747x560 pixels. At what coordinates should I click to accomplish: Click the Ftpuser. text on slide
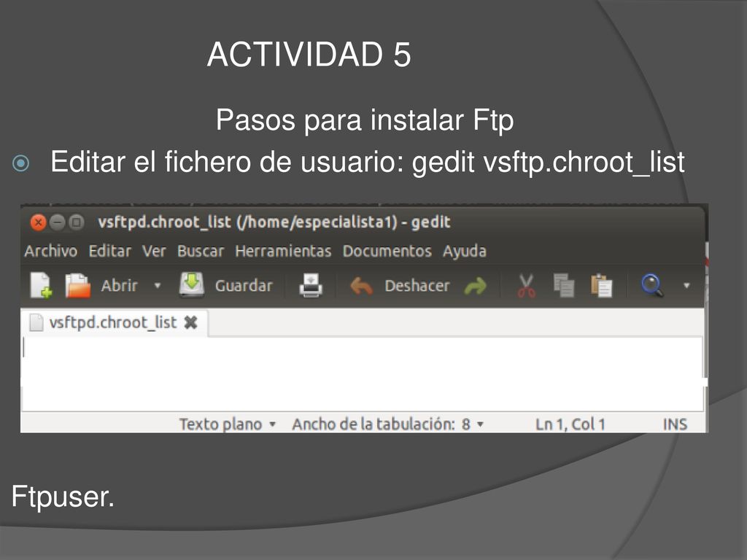coord(63,497)
